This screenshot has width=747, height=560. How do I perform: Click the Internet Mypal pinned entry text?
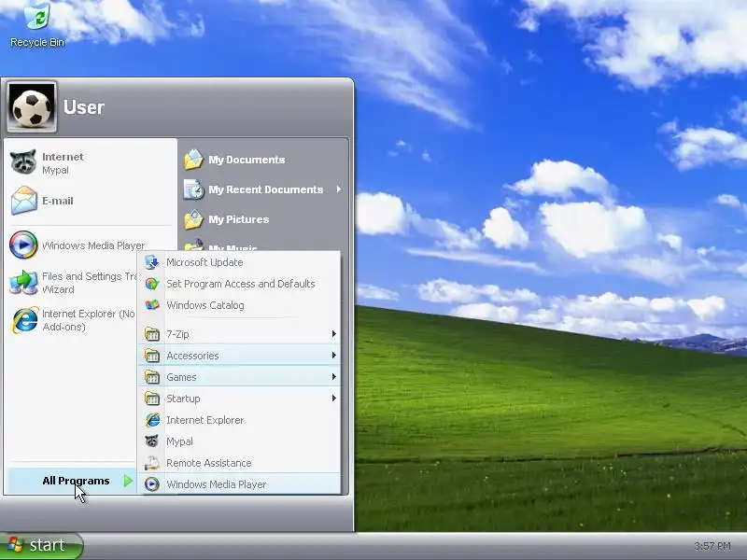[x=63, y=162]
